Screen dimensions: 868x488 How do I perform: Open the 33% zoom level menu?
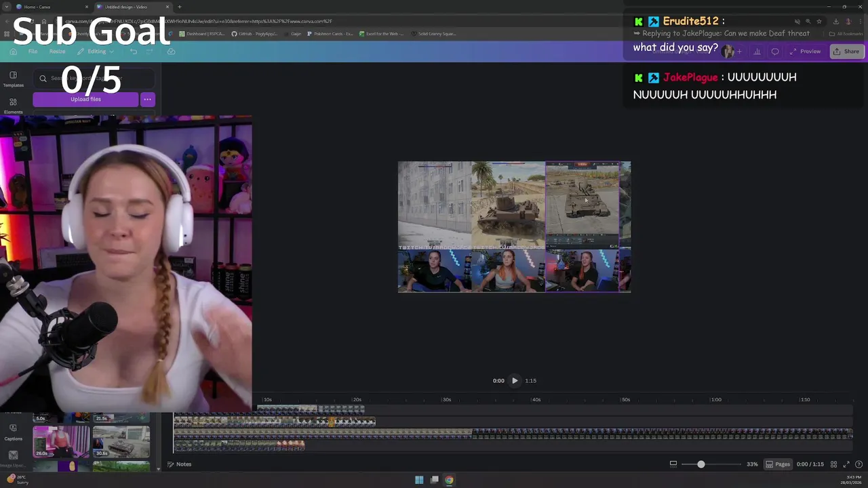click(752, 464)
